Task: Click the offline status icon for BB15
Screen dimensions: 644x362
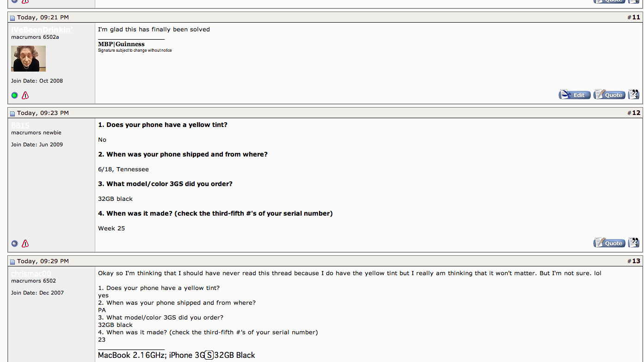Action: pos(14,243)
